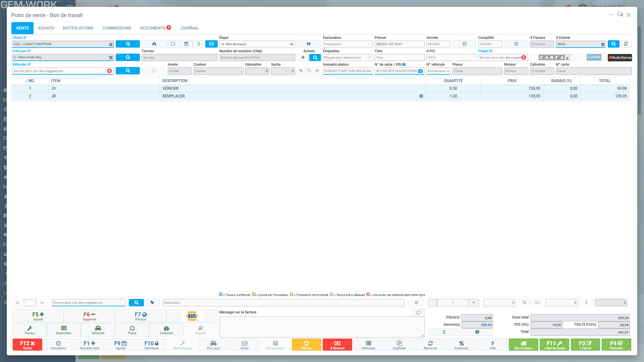This screenshot has width=644, height=362.
Task: Toggle the dollar amount mode button
Action: click(586, 303)
